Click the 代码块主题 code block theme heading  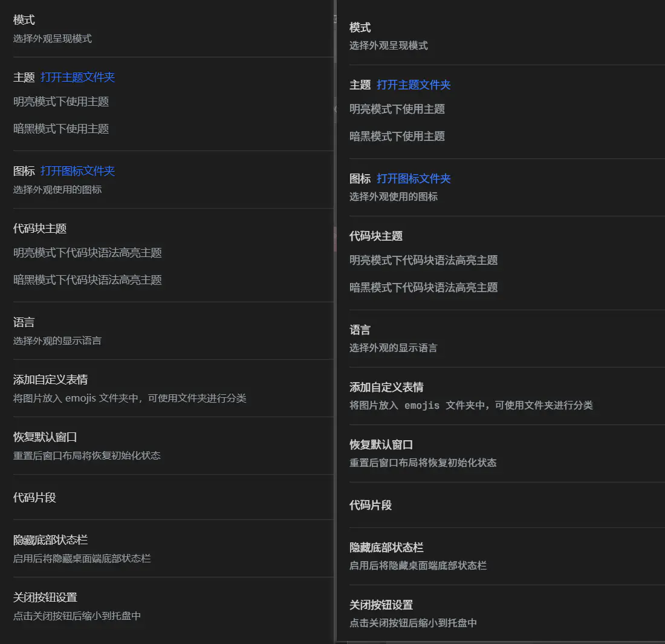coord(40,229)
